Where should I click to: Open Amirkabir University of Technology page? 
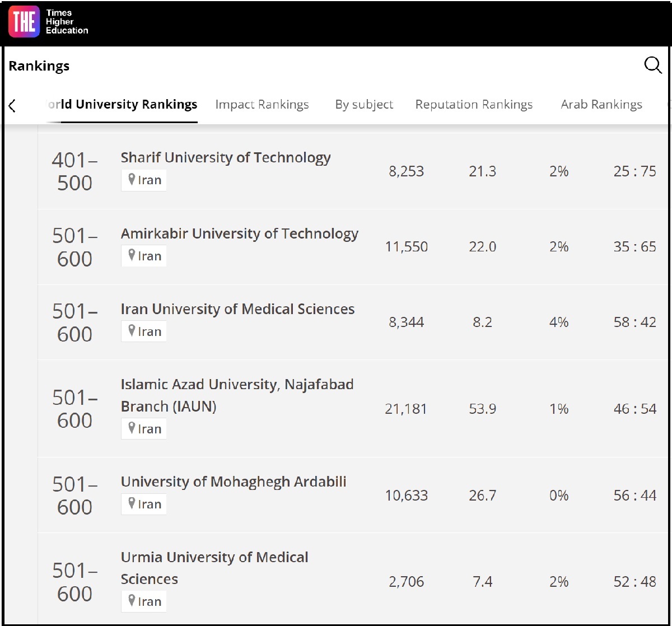pyautogui.click(x=239, y=233)
